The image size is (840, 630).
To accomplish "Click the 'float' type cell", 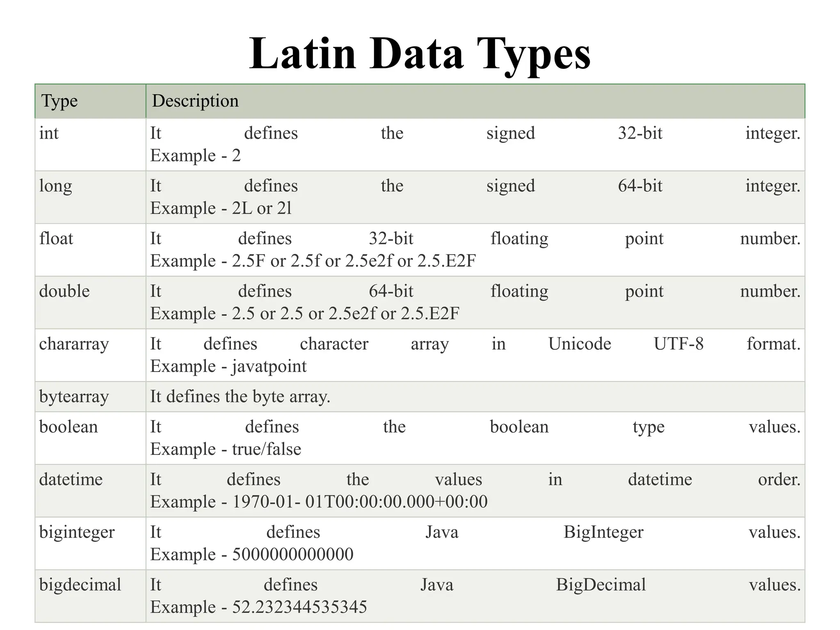I will (x=90, y=250).
